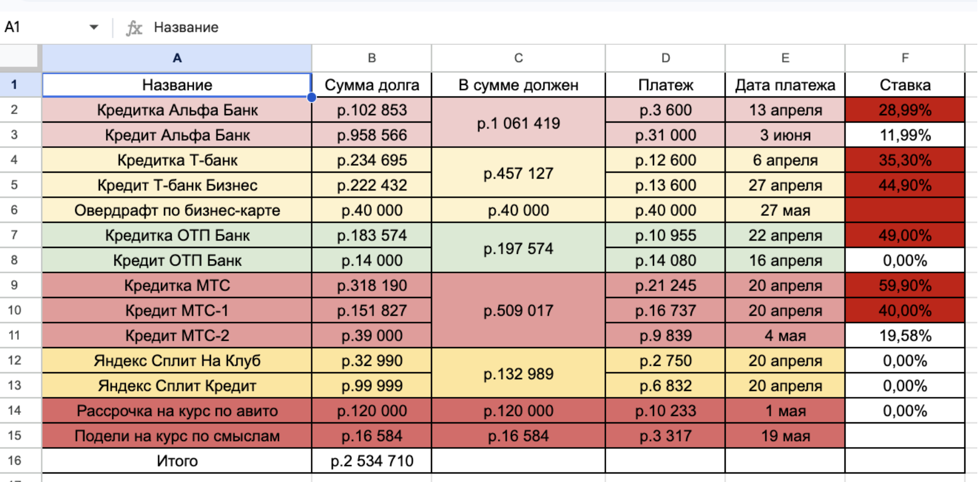This screenshot has height=482, width=980.
Task: Click the merged cell р.457 127
Action: pyautogui.click(x=519, y=173)
